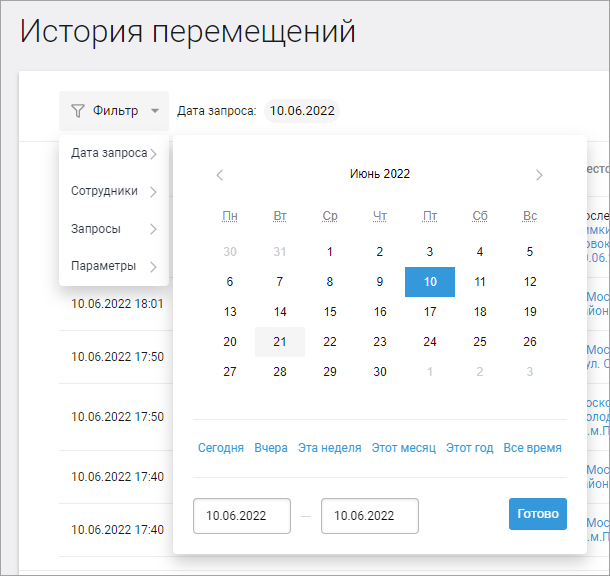
Task: Pick the highlighted date June 10
Action: (430, 282)
